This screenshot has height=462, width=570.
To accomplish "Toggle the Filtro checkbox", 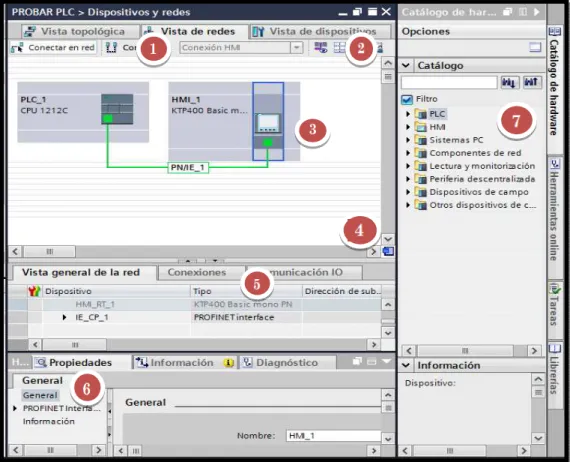I will coord(407,99).
